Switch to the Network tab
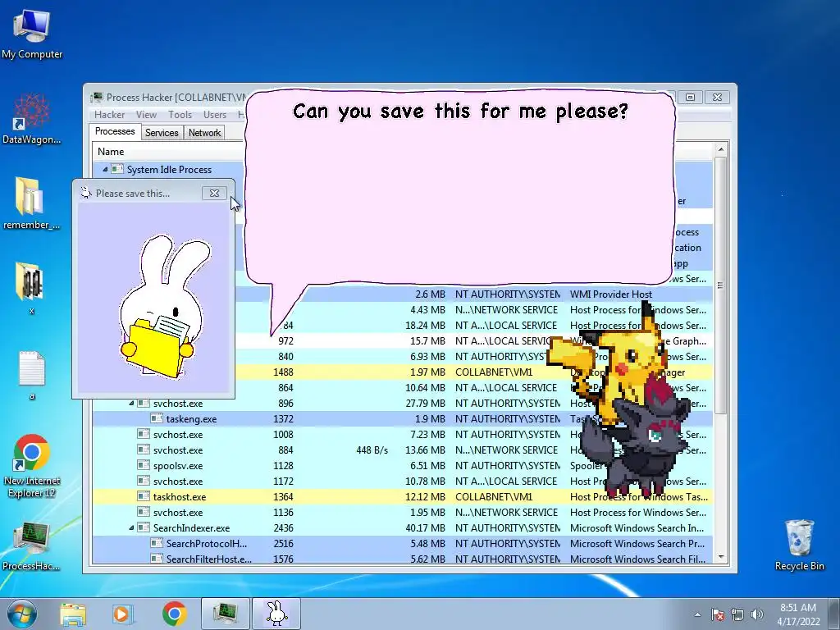Viewport: 840px width, 630px height. tap(204, 132)
